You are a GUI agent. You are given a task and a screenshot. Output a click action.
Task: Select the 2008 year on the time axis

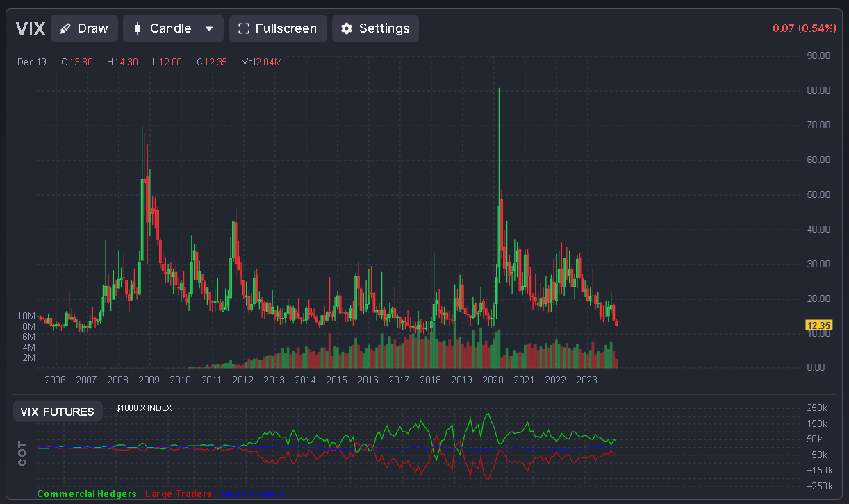[117, 380]
